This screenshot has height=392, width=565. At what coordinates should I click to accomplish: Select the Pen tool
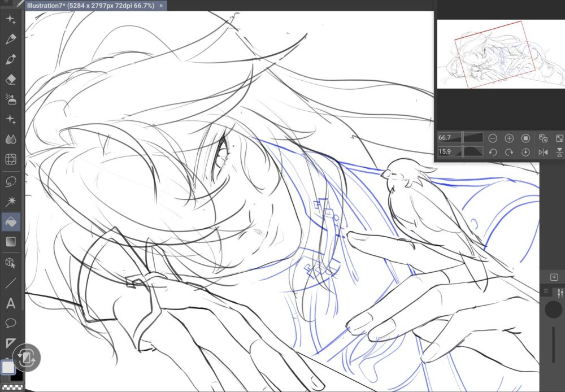click(x=11, y=38)
